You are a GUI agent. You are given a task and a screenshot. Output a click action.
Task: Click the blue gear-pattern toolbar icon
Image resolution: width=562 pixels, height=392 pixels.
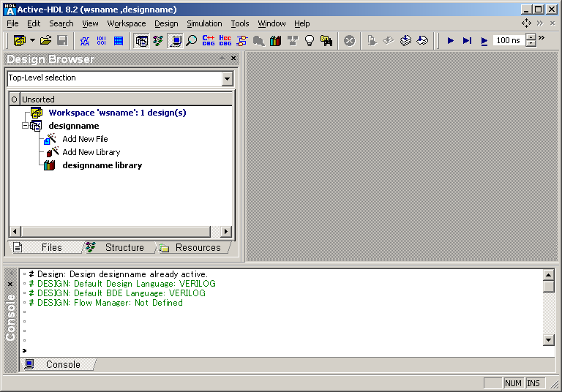(x=85, y=41)
